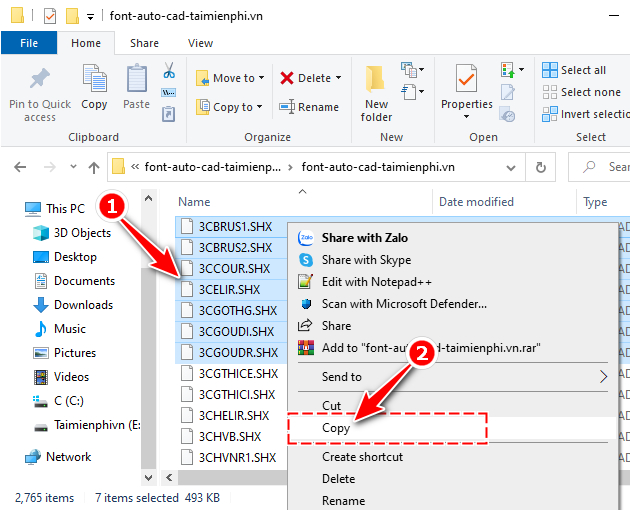
Task: Sort by the Name column header
Action: (194, 202)
